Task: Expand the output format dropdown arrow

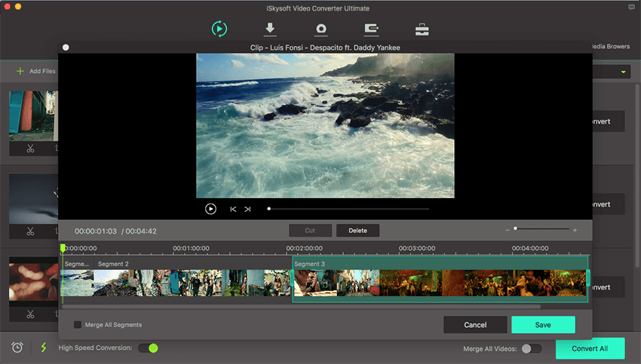Action: click(624, 72)
